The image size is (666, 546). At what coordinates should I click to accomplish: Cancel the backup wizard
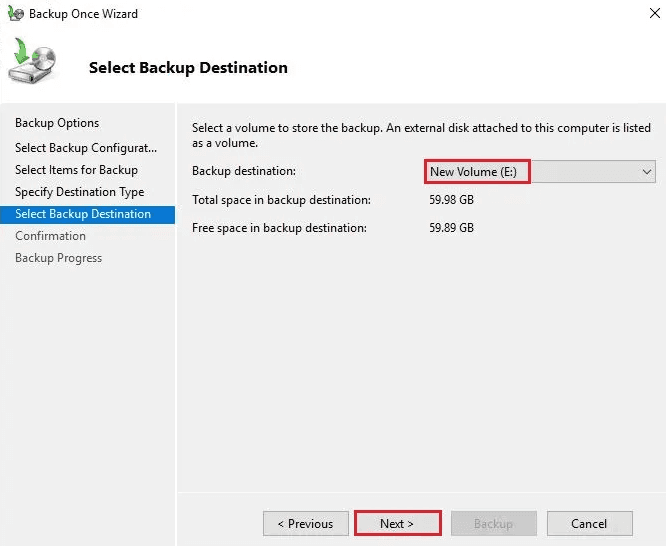point(589,524)
